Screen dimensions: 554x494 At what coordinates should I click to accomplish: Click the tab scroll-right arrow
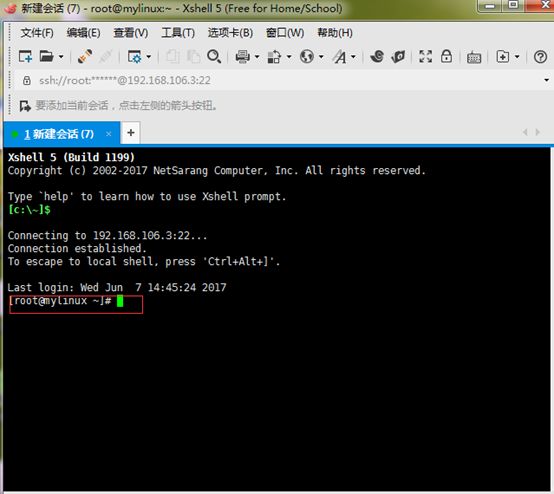click(537, 132)
